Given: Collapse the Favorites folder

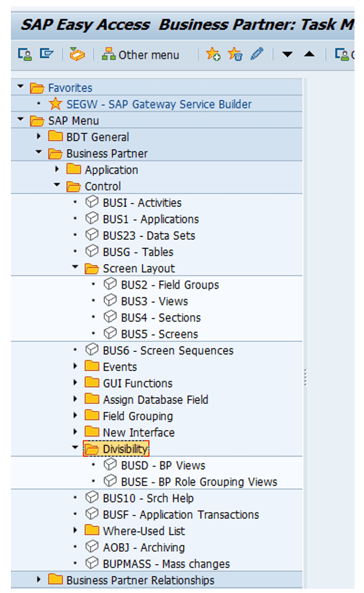Looking at the screenshot, I should (21, 87).
